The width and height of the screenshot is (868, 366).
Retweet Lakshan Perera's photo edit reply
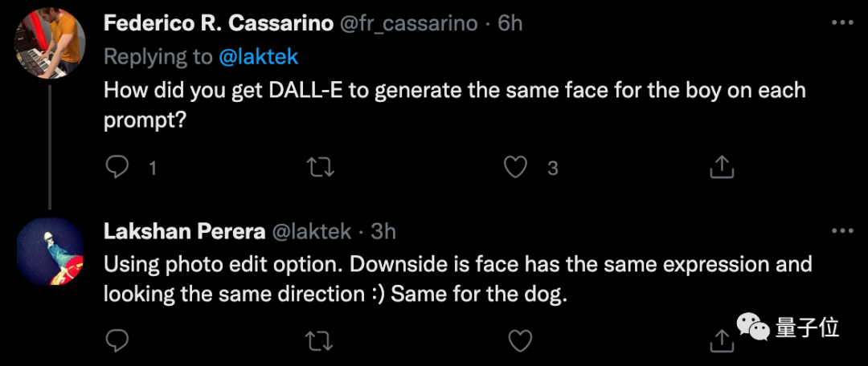[x=321, y=340]
